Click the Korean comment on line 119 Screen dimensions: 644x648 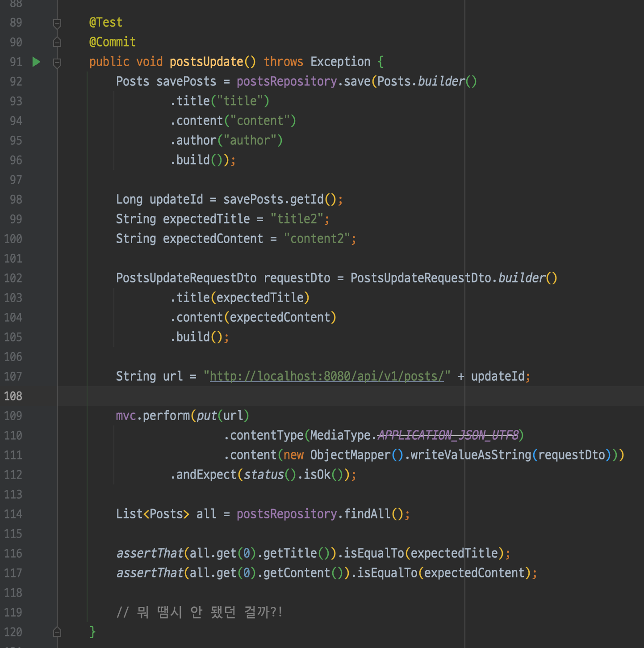(x=200, y=612)
